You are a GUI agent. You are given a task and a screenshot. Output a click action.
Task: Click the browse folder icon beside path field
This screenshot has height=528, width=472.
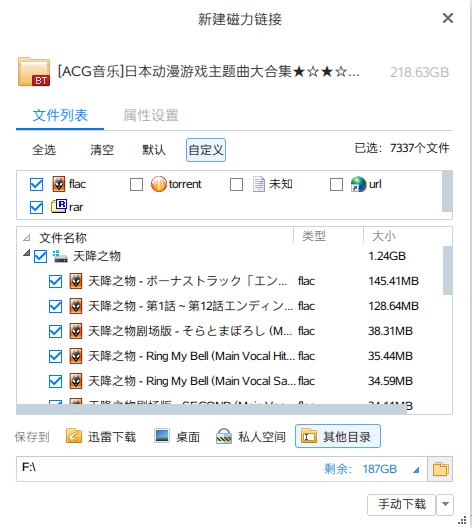point(440,469)
